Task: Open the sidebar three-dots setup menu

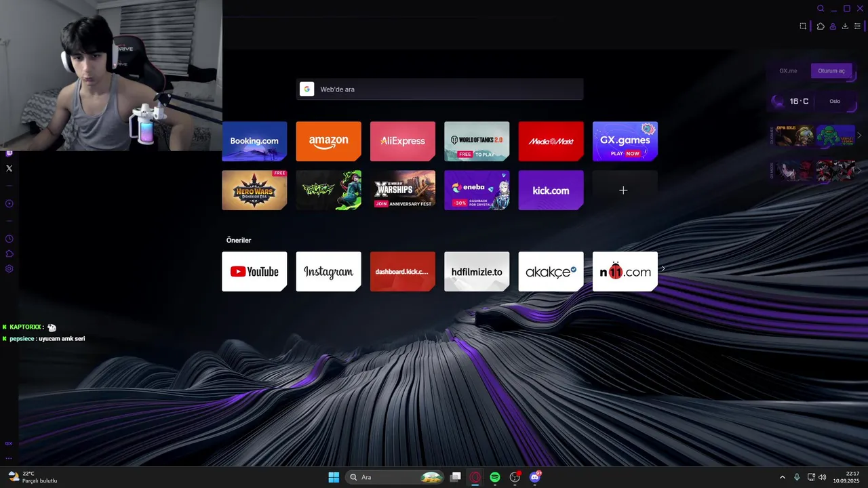Action: click(9, 457)
